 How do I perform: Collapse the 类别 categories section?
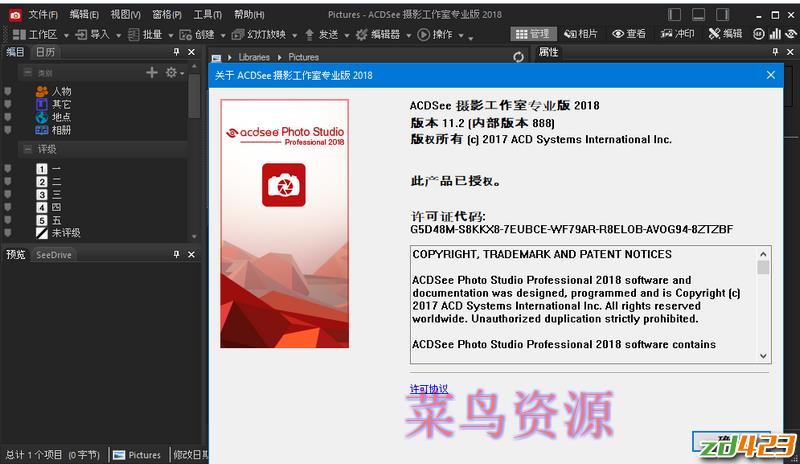(28, 72)
